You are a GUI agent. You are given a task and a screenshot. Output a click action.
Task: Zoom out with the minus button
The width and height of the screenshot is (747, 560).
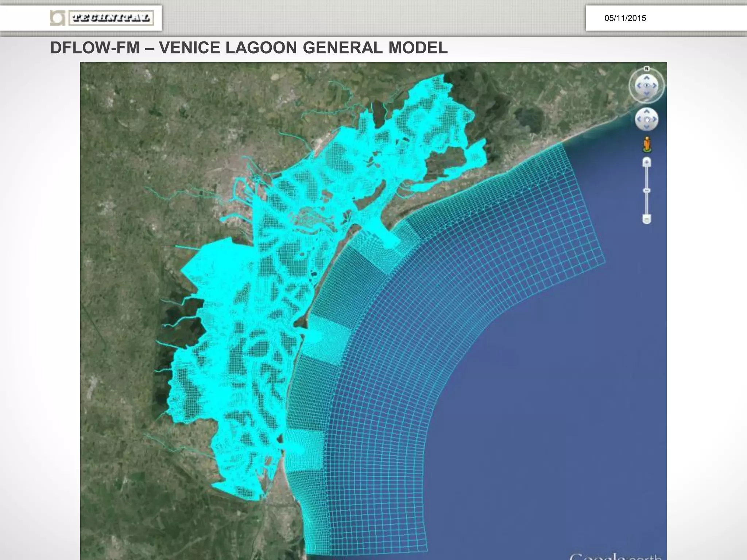647,219
